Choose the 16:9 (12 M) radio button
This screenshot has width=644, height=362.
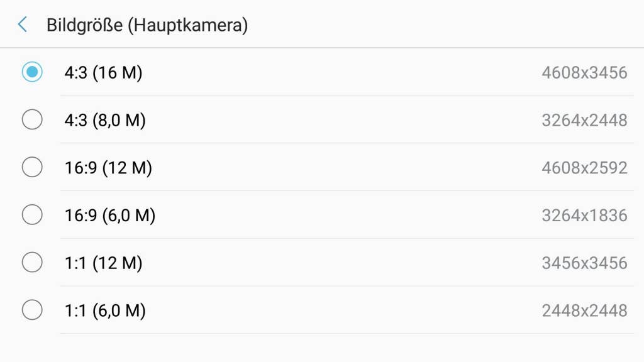(32, 167)
